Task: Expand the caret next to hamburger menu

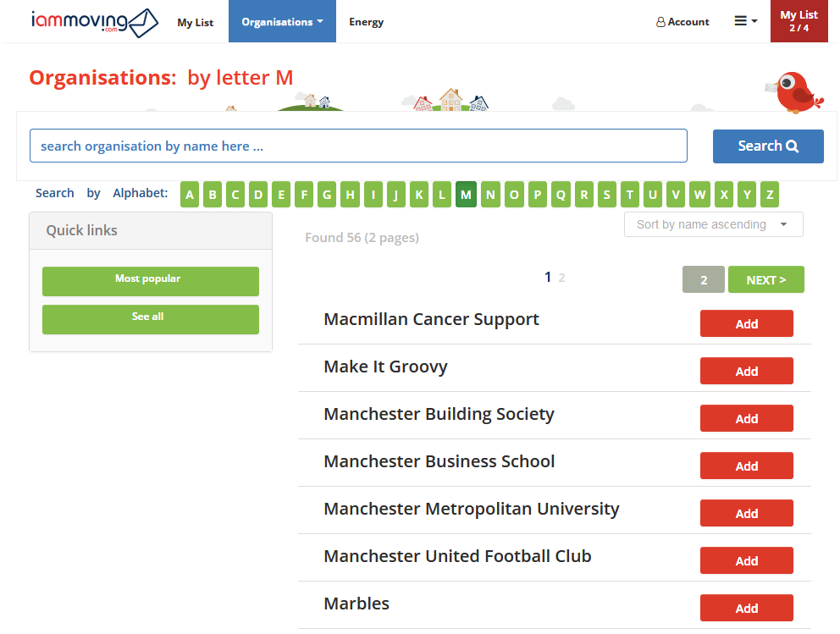Action: (x=754, y=21)
